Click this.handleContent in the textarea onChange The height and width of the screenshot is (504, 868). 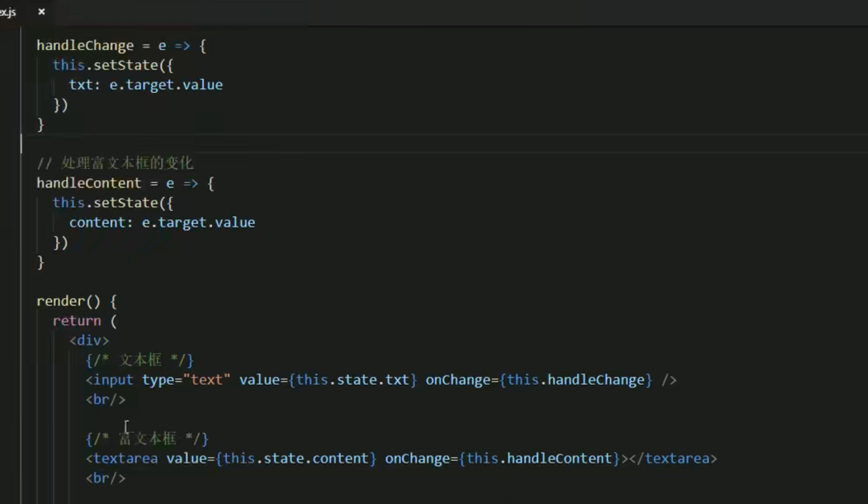[x=539, y=458]
